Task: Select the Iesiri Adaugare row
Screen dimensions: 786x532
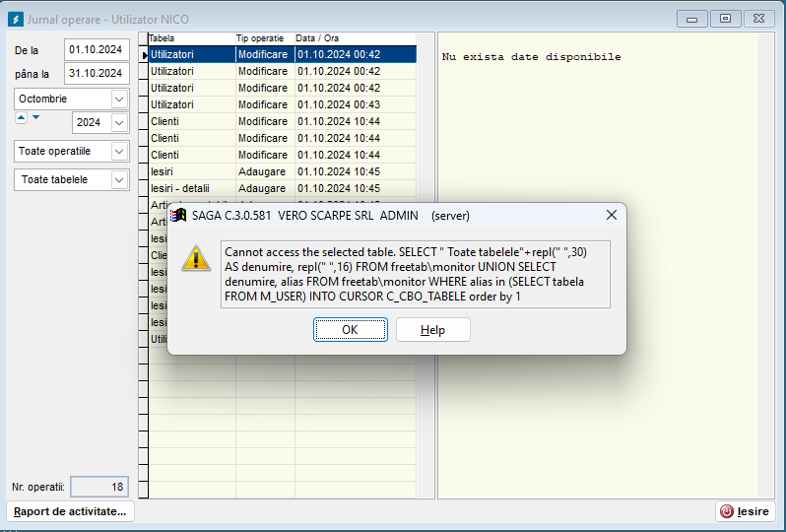Action: tap(283, 171)
